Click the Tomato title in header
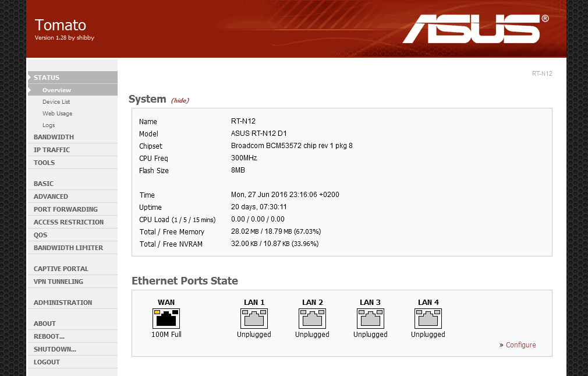 click(x=61, y=25)
